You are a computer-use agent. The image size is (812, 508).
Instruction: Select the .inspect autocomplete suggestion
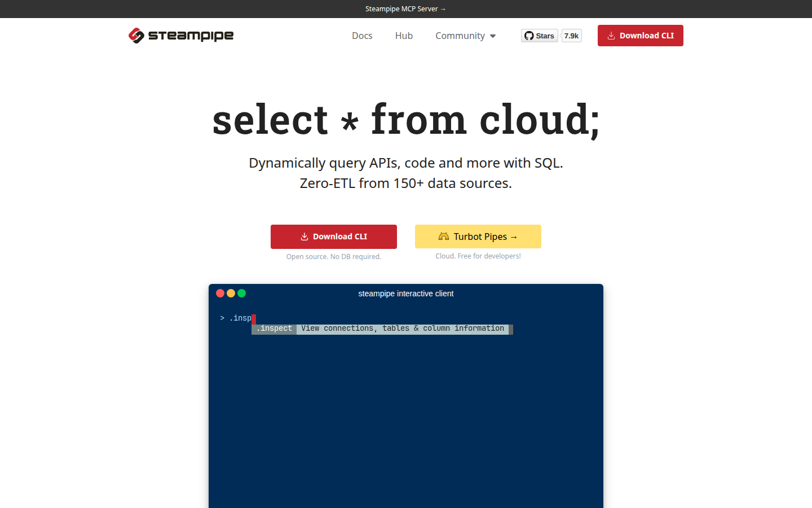(x=274, y=329)
